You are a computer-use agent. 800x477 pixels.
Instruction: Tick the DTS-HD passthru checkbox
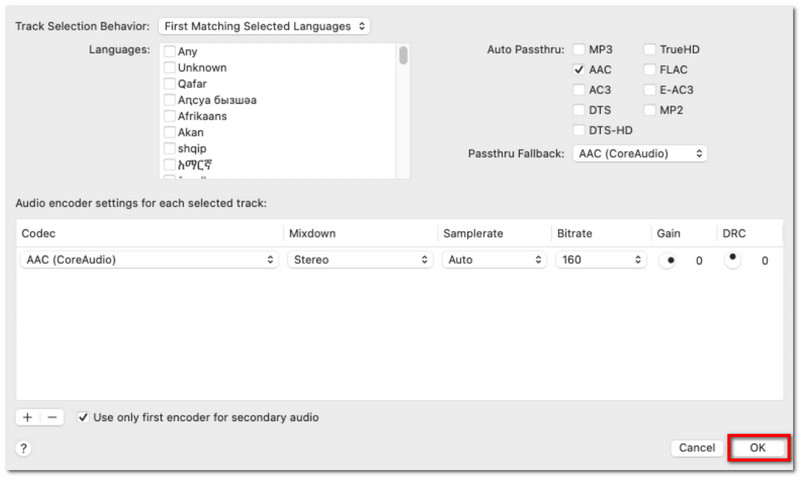pos(579,130)
